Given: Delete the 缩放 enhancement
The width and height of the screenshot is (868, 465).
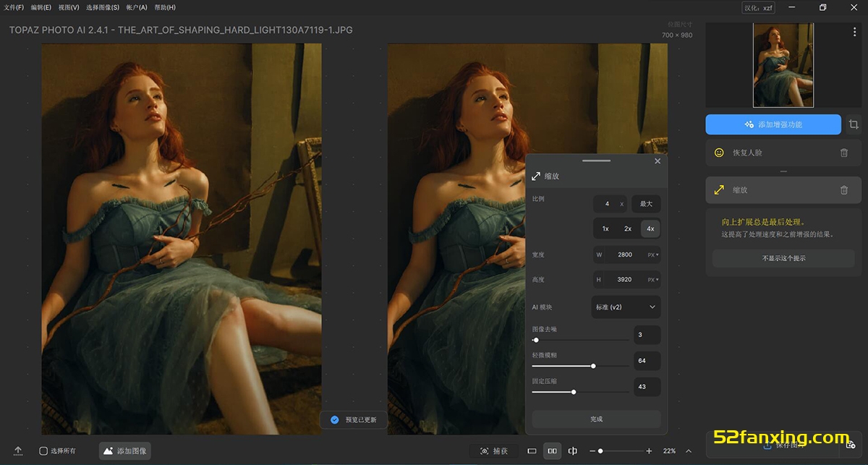Looking at the screenshot, I should tap(843, 189).
